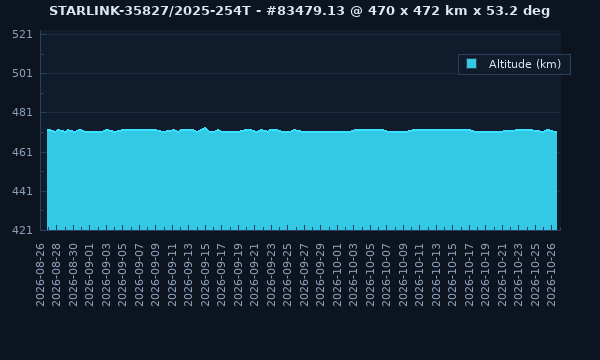Image resolution: width=600 pixels, height=360 pixels.
Task: Click the 2026-10-23 date label
Action: point(519,274)
